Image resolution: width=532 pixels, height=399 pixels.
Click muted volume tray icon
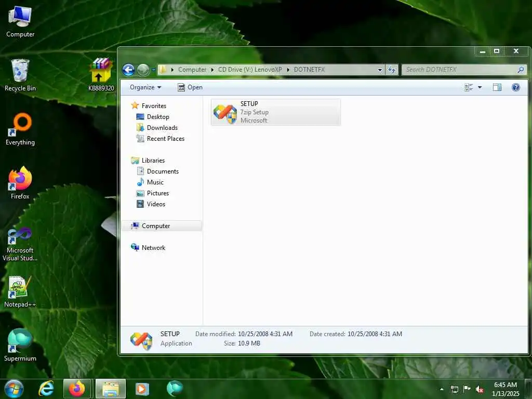(x=480, y=389)
